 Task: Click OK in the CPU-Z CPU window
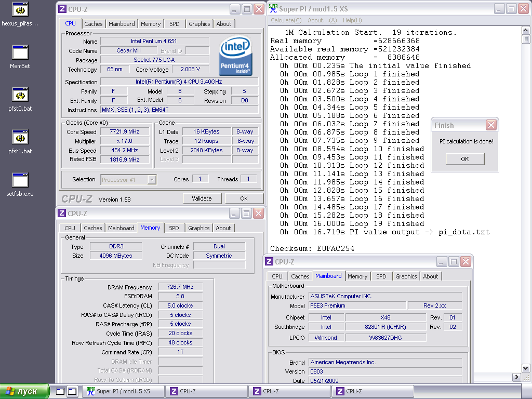[x=244, y=198]
